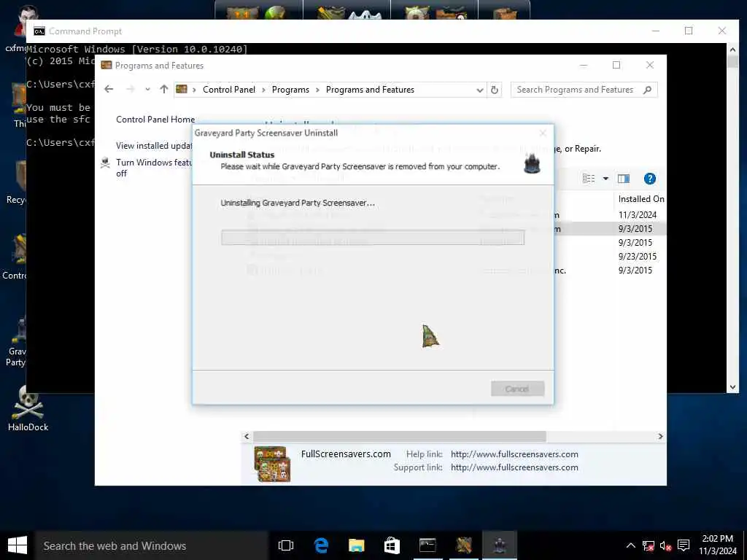The width and height of the screenshot is (747, 560).
Task: Open Control Panel Home link
Action: (155, 120)
